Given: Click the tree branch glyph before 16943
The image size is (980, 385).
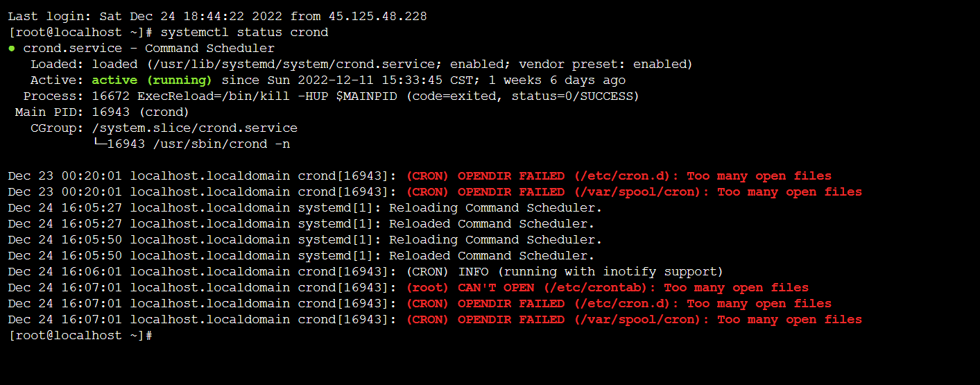Looking at the screenshot, I should tap(99, 144).
